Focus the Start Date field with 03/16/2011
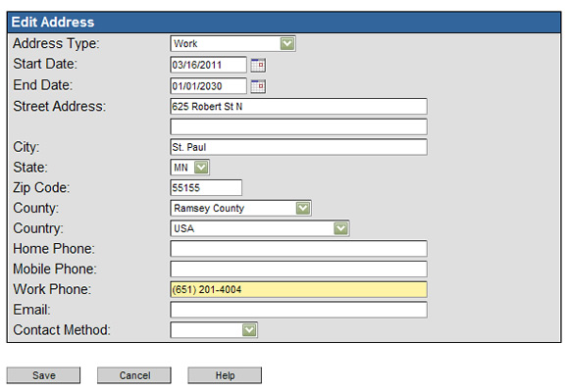Viewport: 569px width, 392px height. (208, 65)
